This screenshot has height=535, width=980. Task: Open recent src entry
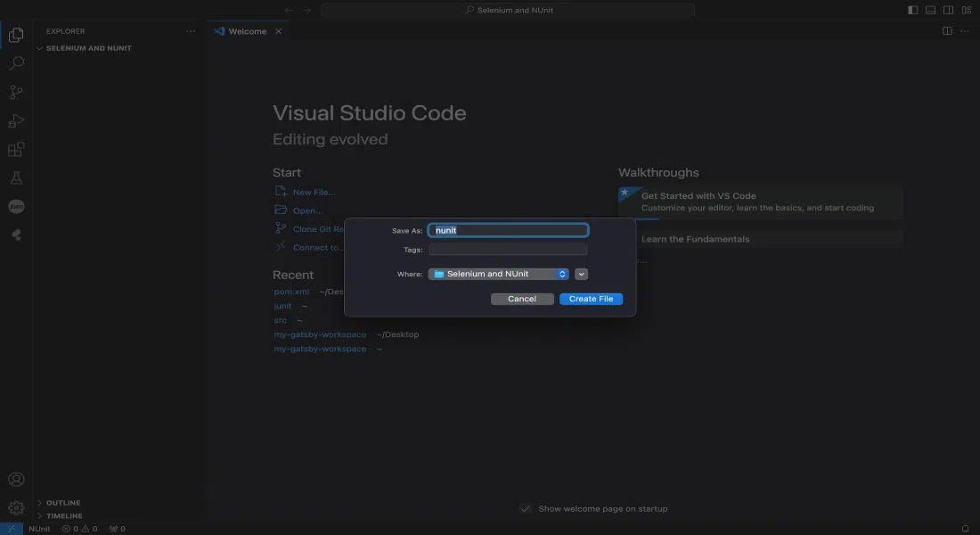280,320
